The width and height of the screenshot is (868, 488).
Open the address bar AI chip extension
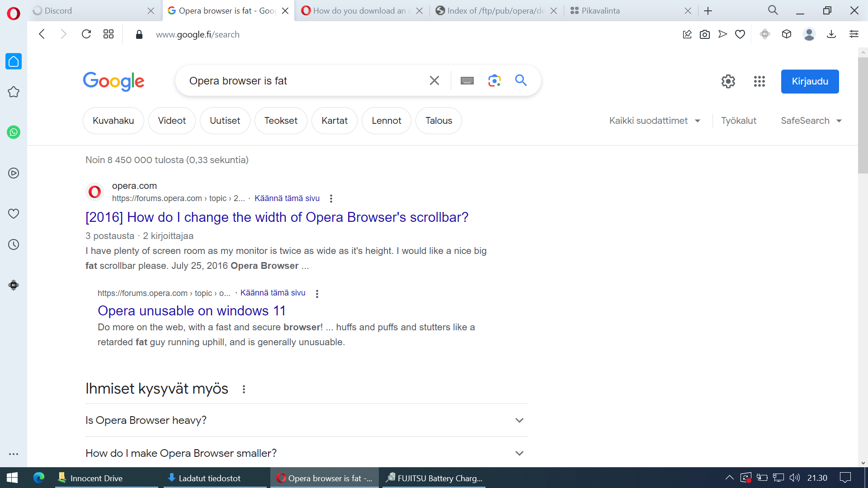(765, 34)
